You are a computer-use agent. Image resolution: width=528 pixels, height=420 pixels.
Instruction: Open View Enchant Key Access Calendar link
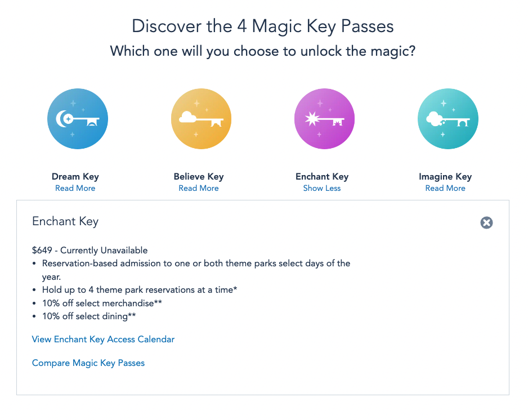coord(103,339)
